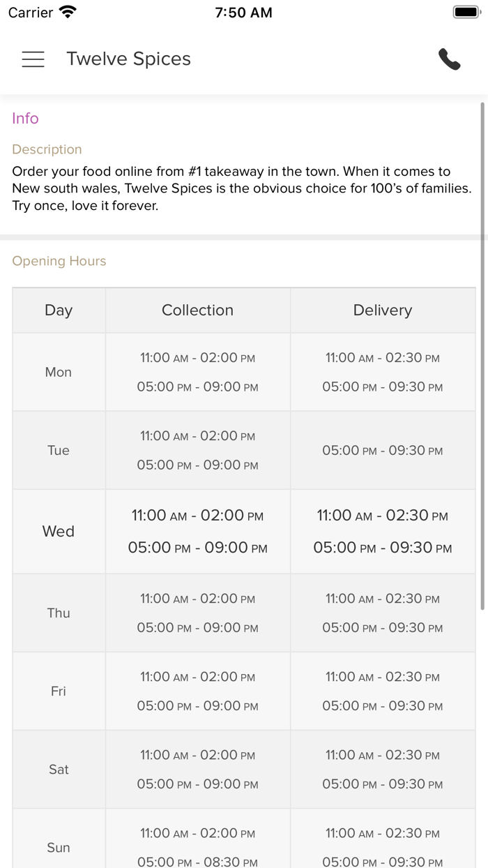This screenshot has width=488, height=868.
Task: Open the hamburger navigation menu
Action: click(33, 59)
